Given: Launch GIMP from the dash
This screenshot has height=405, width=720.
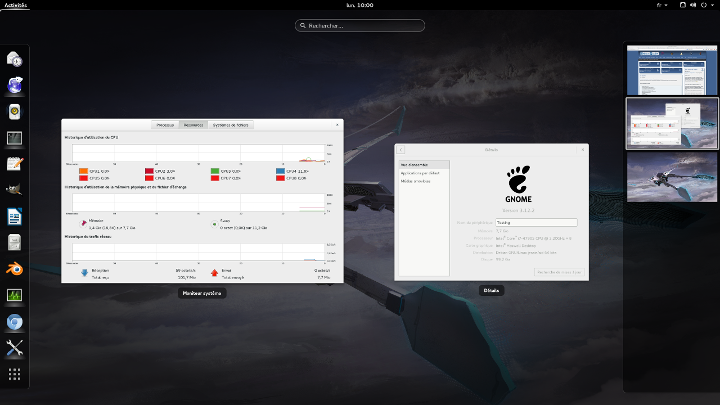Looking at the screenshot, I should (15, 189).
